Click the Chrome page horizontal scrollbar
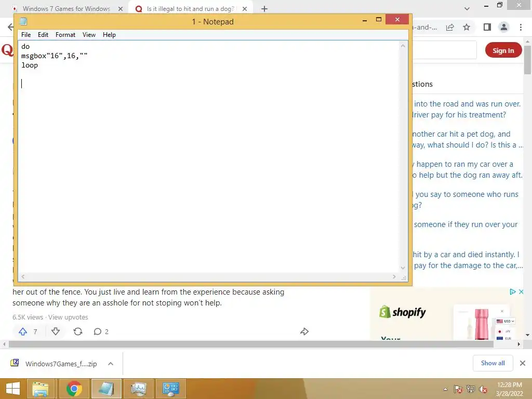 (251, 344)
